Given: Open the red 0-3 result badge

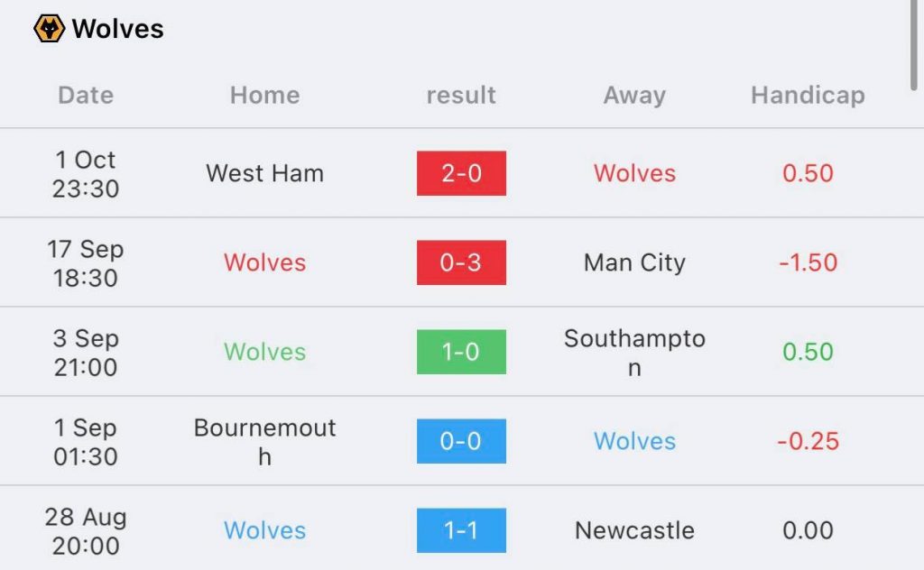Looking at the screenshot, I should point(461,262).
